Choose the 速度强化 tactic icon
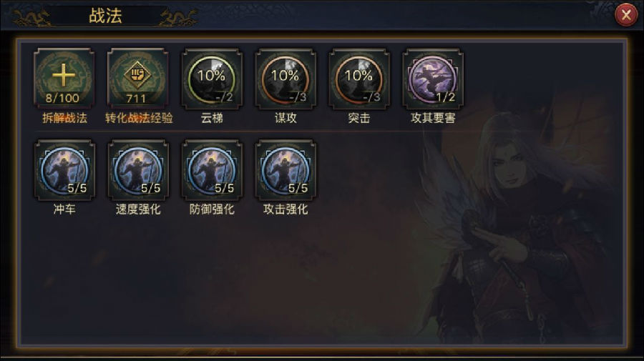The image size is (644, 361). 137,170
